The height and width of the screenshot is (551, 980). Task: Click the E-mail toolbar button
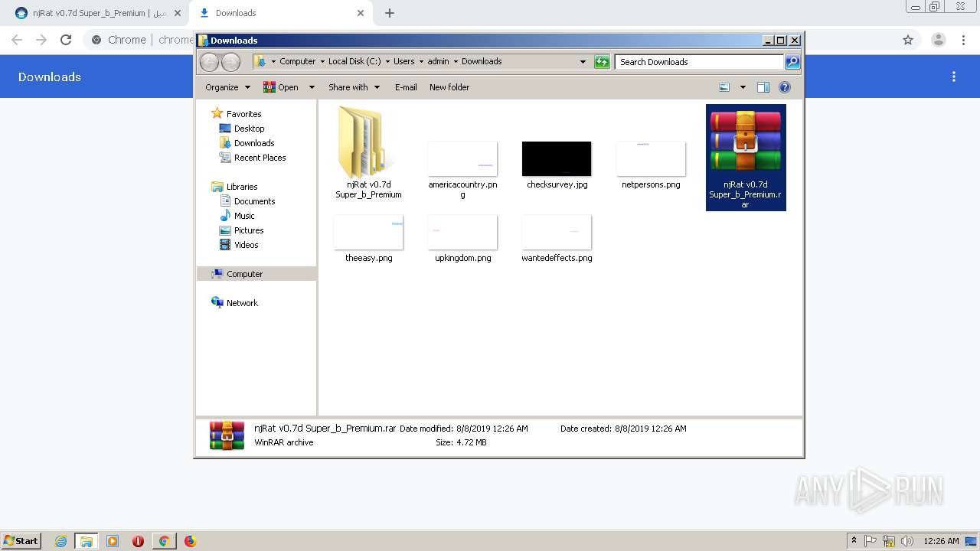pyautogui.click(x=406, y=87)
